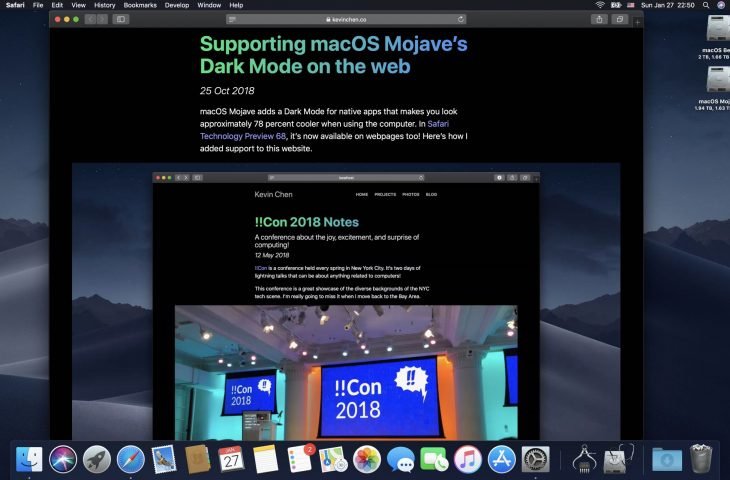The image size is (730, 480).
Task: Open Photos pinwheel icon in Dock
Action: click(x=367, y=460)
